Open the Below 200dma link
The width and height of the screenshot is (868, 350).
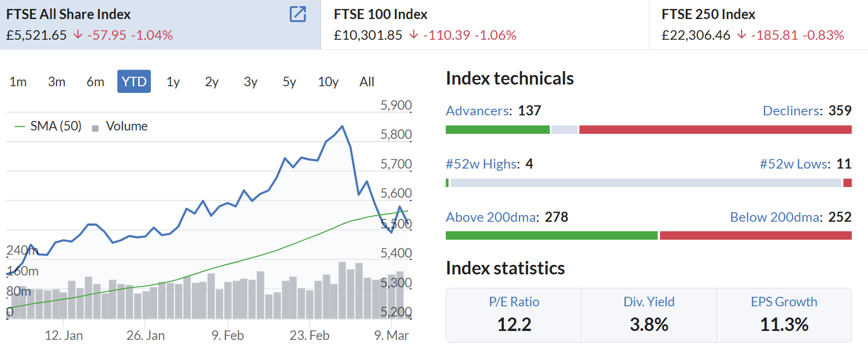pyautogui.click(x=776, y=217)
